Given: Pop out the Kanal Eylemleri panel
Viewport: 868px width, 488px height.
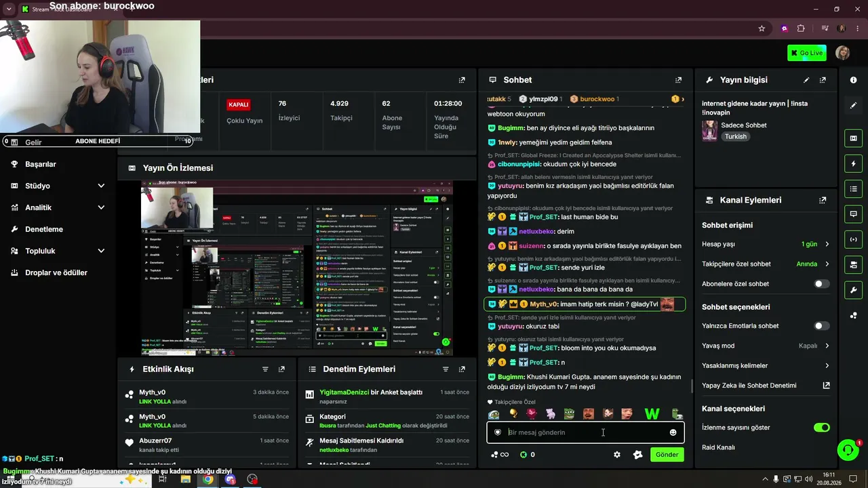Looking at the screenshot, I should point(823,201).
